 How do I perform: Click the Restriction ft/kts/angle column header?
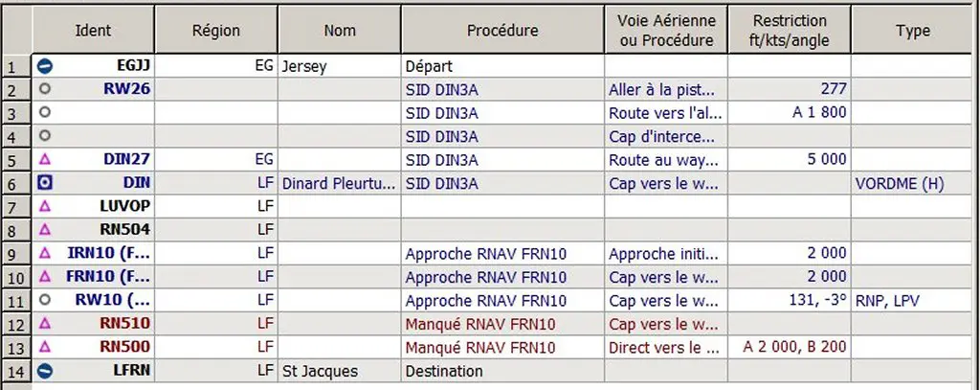[x=790, y=30]
